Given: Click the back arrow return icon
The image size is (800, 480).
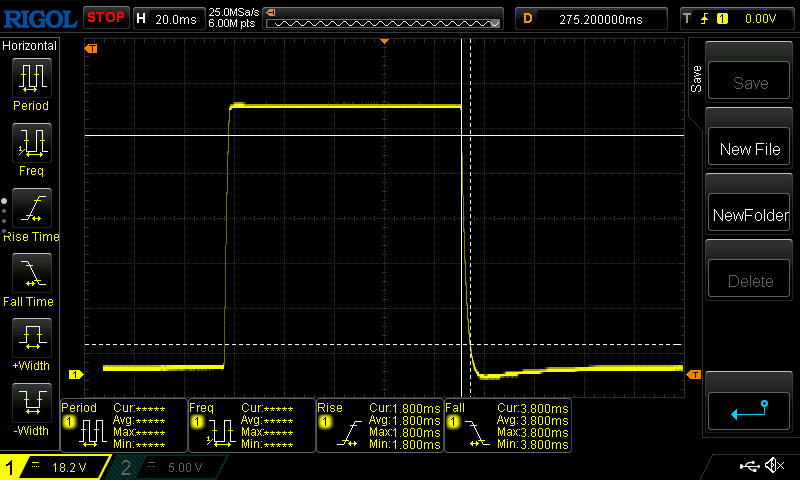Looking at the screenshot, I should click(750, 408).
